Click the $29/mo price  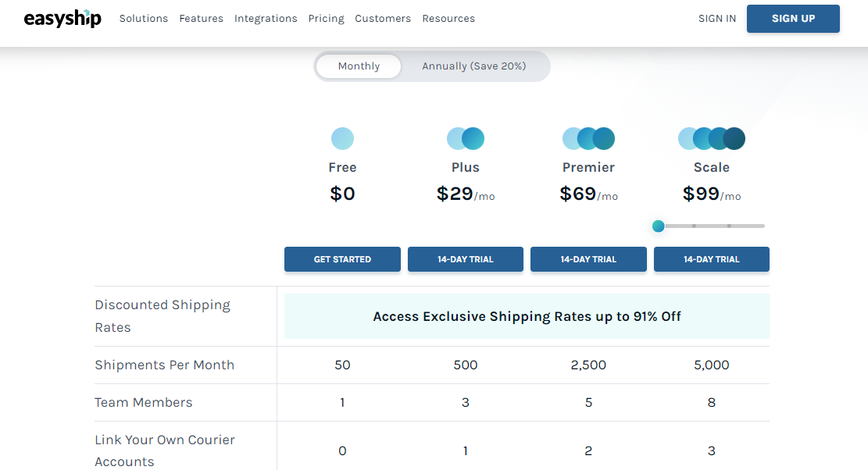tap(466, 194)
